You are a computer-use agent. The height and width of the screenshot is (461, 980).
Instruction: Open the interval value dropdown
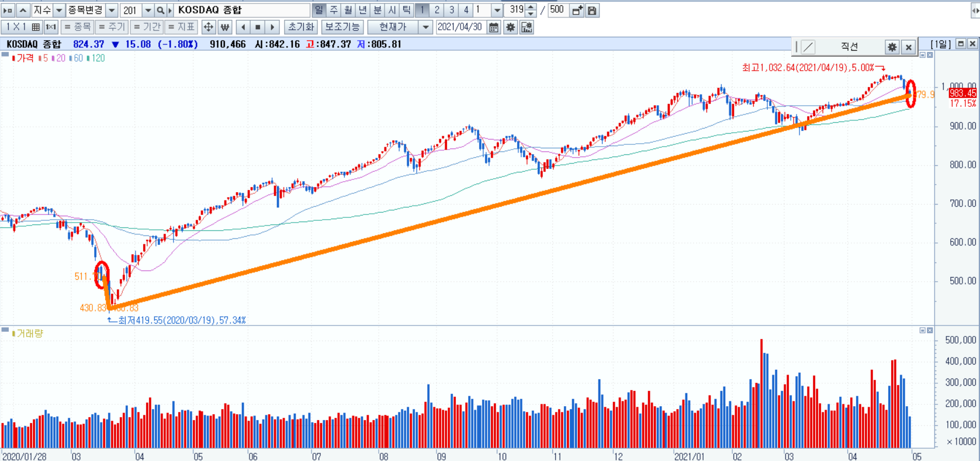497,10
